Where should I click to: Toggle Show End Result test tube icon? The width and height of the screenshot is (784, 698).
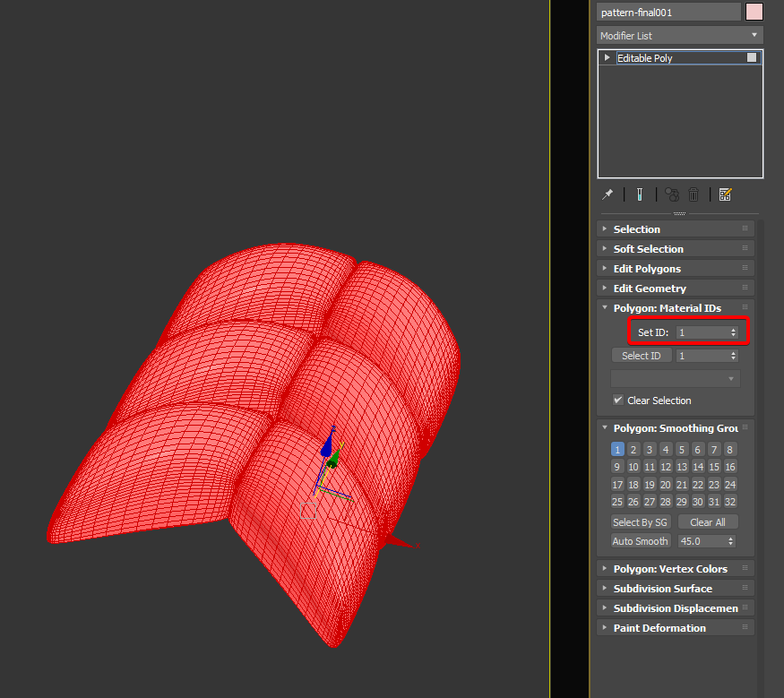coord(640,194)
